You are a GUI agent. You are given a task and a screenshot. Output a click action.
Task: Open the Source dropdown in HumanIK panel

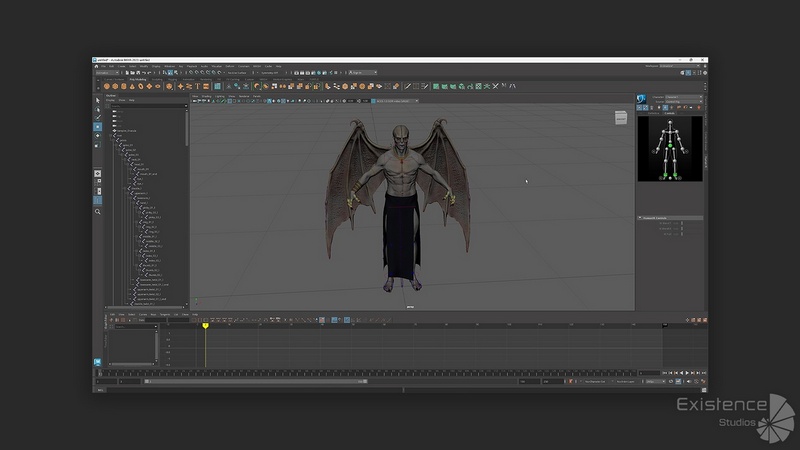(x=683, y=103)
